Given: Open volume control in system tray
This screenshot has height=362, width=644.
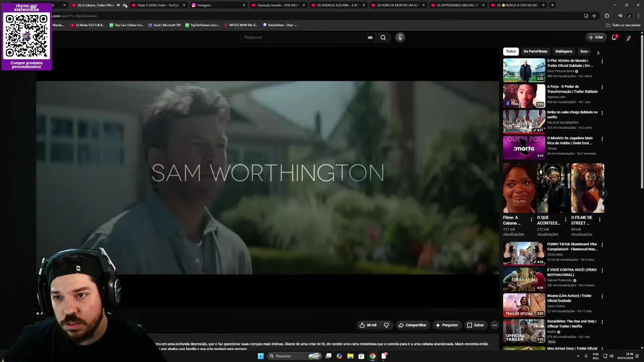Looking at the screenshot, I should click(612, 356).
